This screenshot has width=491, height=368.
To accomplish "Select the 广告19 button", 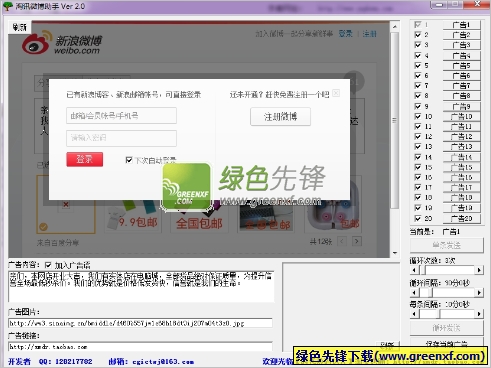I will coord(462,208).
